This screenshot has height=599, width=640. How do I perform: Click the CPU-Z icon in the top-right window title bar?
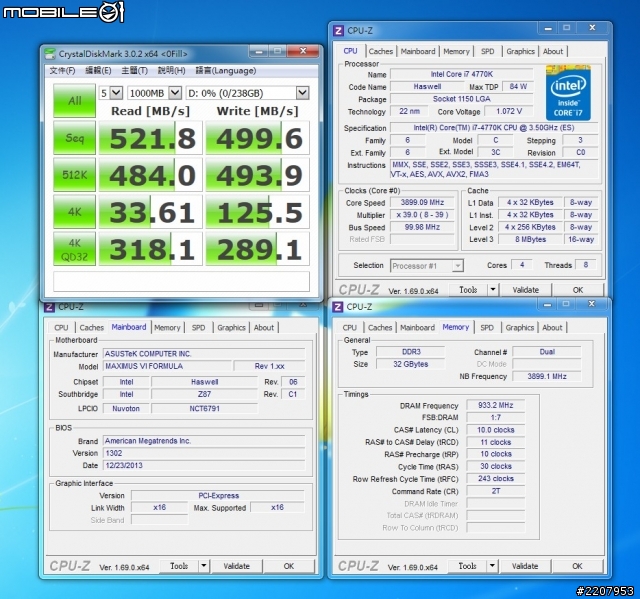[x=338, y=31]
